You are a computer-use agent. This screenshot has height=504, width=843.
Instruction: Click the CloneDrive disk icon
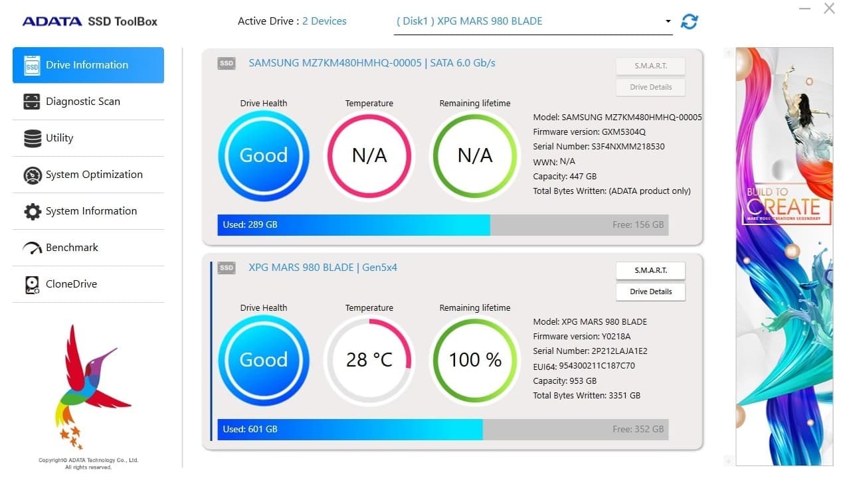pyautogui.click(x=32, y=284)
